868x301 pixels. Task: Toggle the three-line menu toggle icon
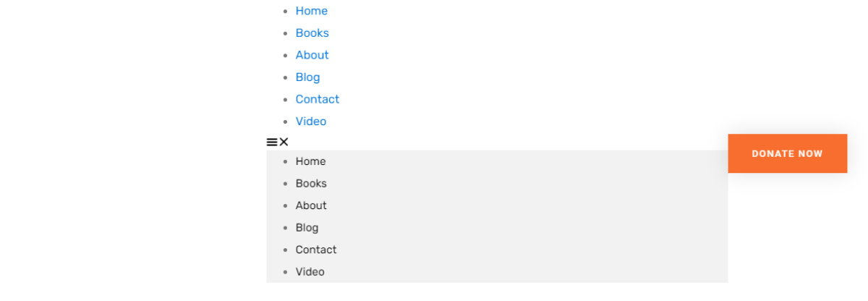point(272,143)
